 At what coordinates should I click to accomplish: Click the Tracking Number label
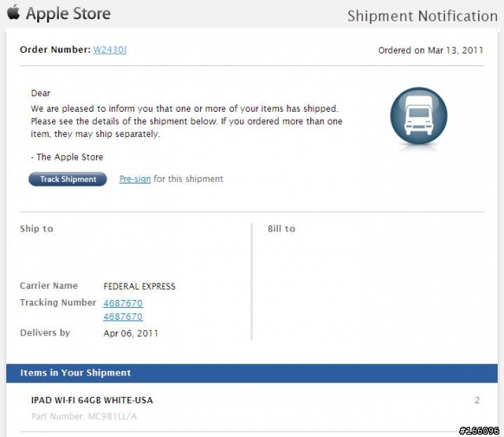57,302
